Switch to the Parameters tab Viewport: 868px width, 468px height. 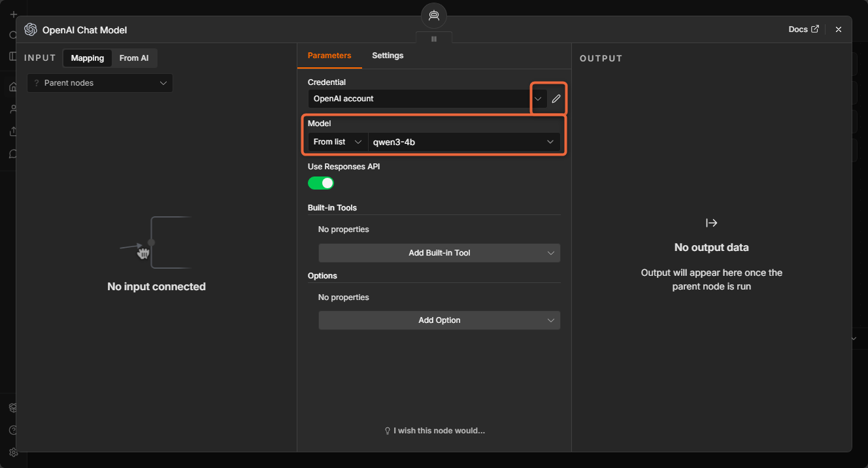(329, 56)
